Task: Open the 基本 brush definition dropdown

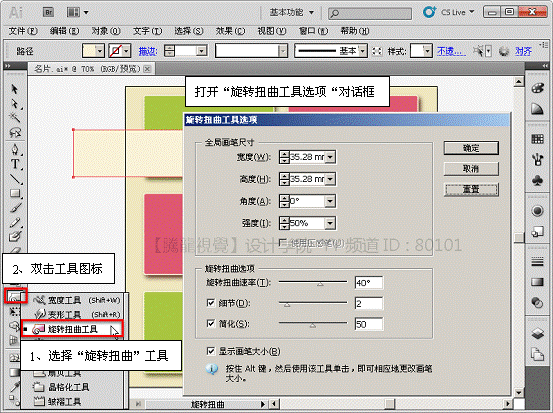Action: 363,51
